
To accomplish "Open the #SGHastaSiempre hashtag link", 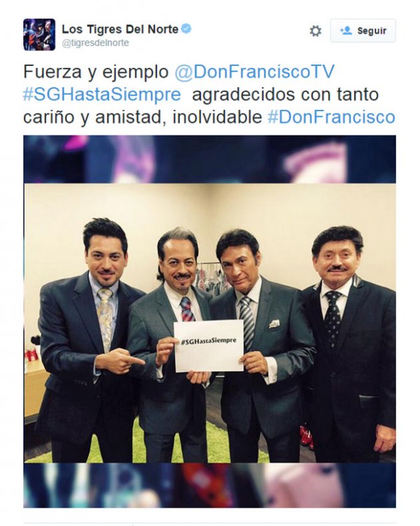I will click(102, 95).
